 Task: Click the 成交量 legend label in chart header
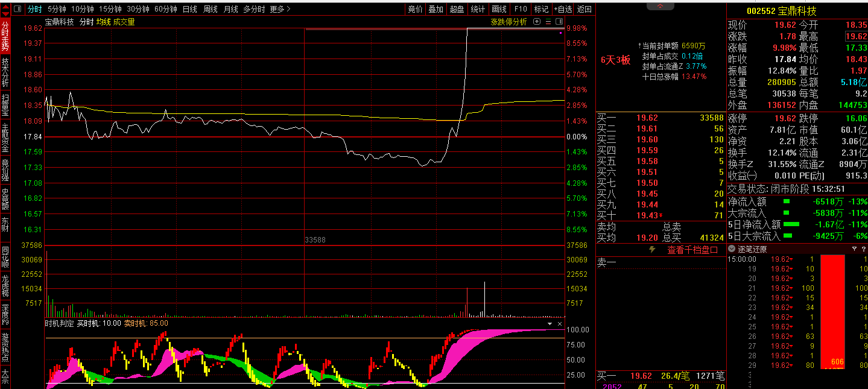point(124,22)
